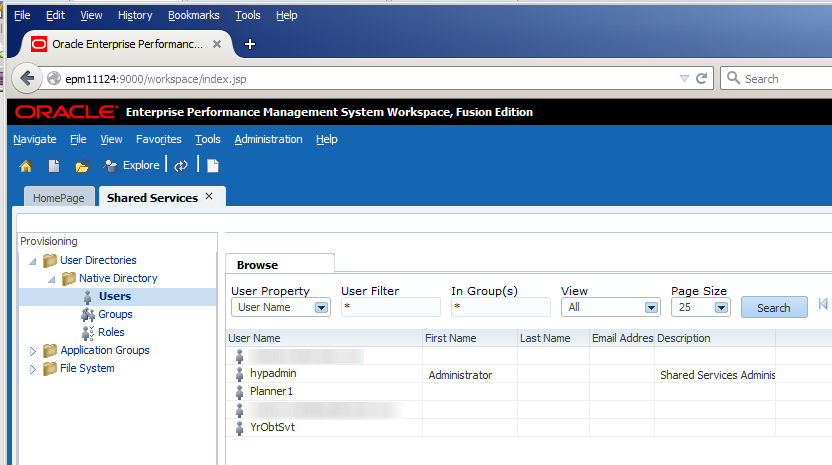
Task: Open the Navigate menu
Action: [35, 139]
